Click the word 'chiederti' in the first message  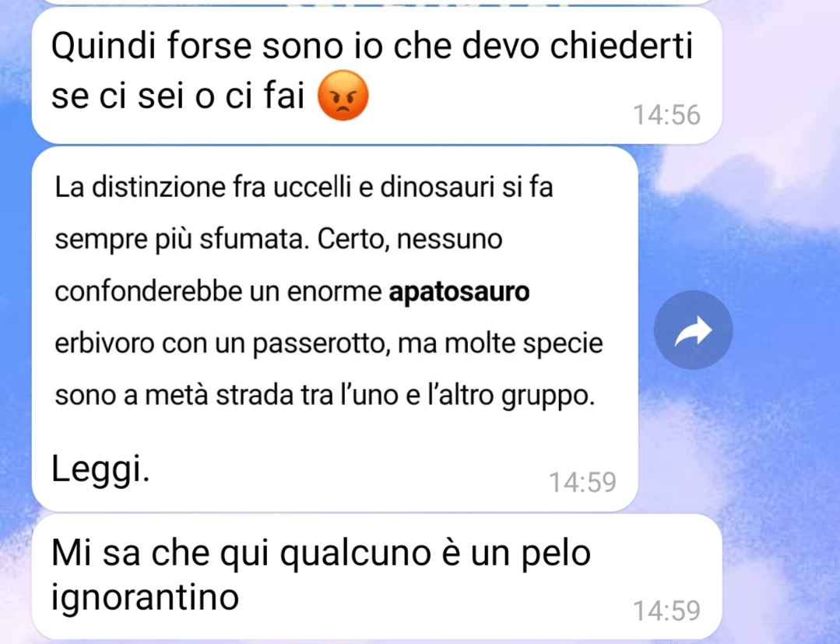[621, 45]
